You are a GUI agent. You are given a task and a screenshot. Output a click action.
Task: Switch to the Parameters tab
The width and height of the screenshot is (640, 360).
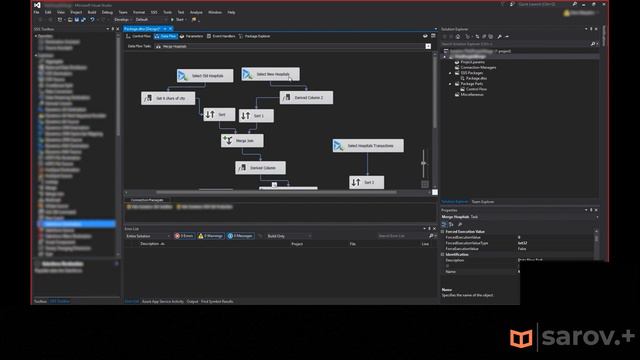[x=191, y=36]
